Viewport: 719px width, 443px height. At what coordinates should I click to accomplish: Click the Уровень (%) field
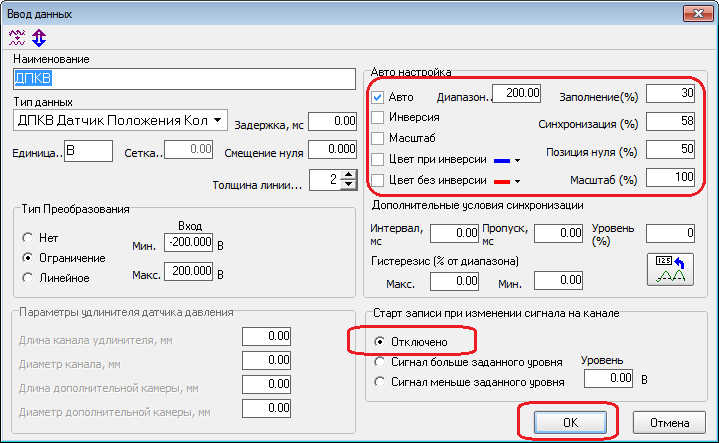click(670, 233)
